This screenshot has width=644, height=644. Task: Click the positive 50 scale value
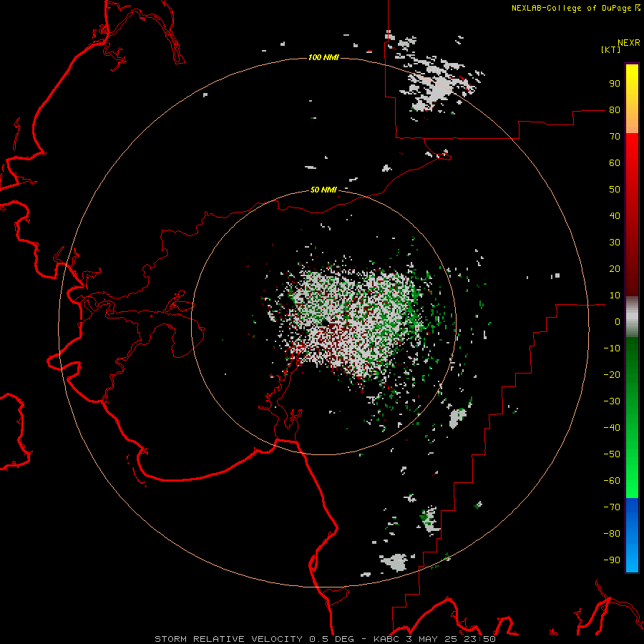(x=615, y=190)
